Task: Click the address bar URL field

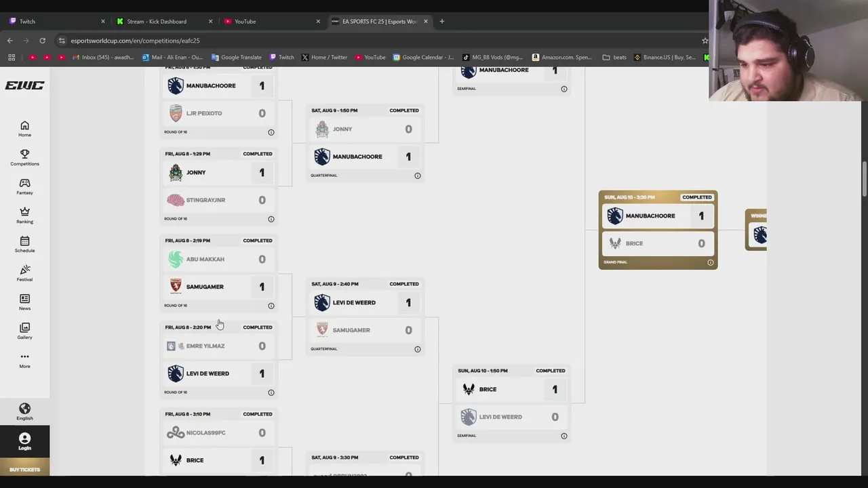Action: [380, 41]
